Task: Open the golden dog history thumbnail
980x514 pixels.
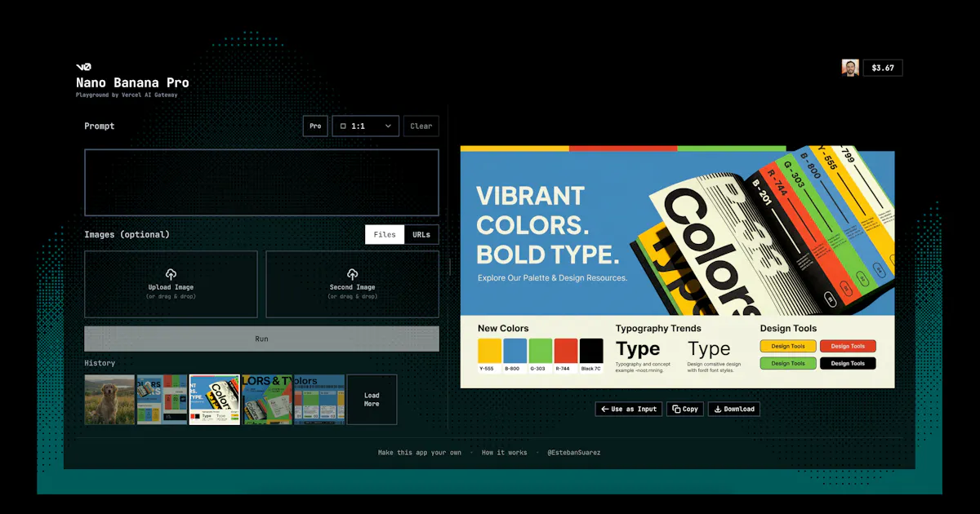Action: coord(109,400)
